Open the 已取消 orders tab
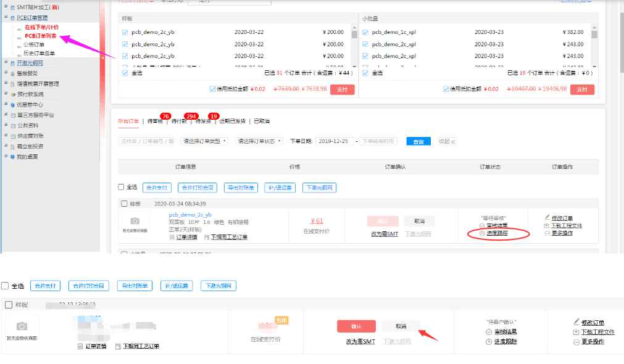The width and height of the screenshot is (624, 364). pyautogui.click(x=262, y=122)
